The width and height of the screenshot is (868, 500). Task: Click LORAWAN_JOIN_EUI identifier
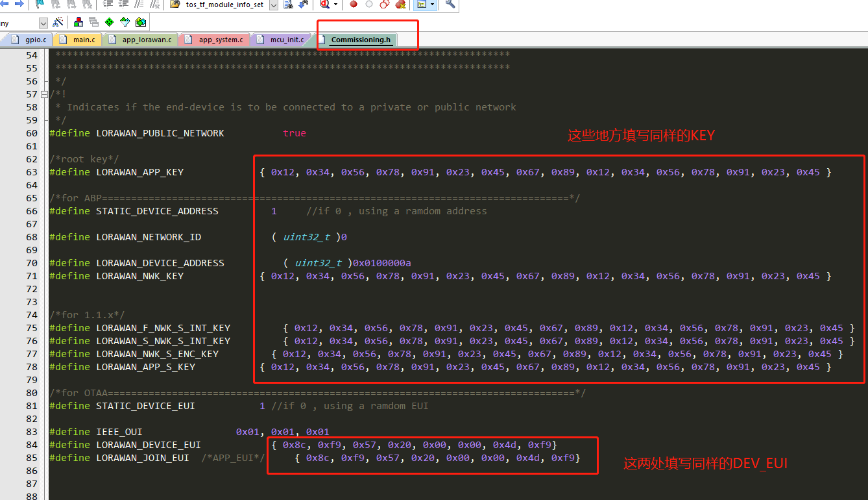click(x=143, y=458)
